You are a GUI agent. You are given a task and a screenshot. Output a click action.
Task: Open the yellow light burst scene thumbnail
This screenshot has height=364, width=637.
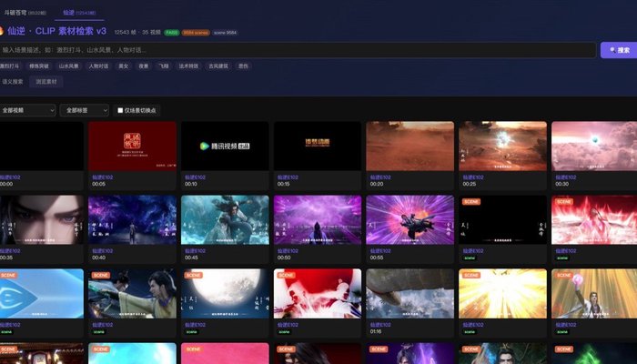[x=503, y=293]
